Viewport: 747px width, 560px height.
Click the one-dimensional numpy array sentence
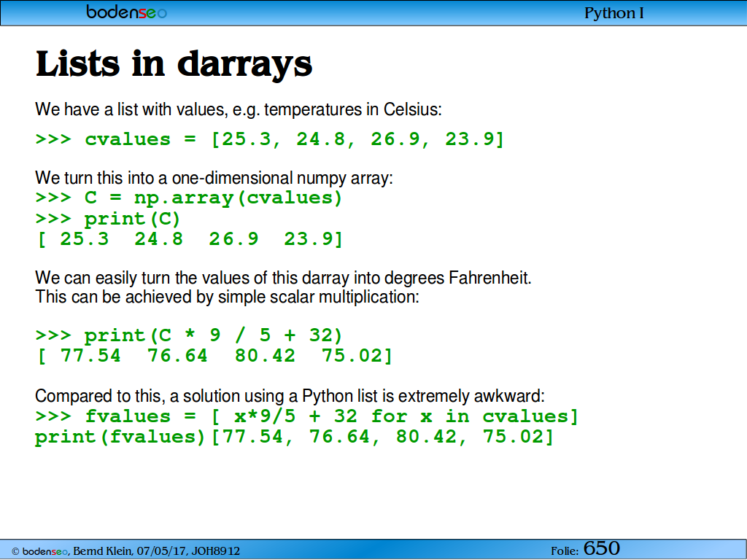point(214,178)
